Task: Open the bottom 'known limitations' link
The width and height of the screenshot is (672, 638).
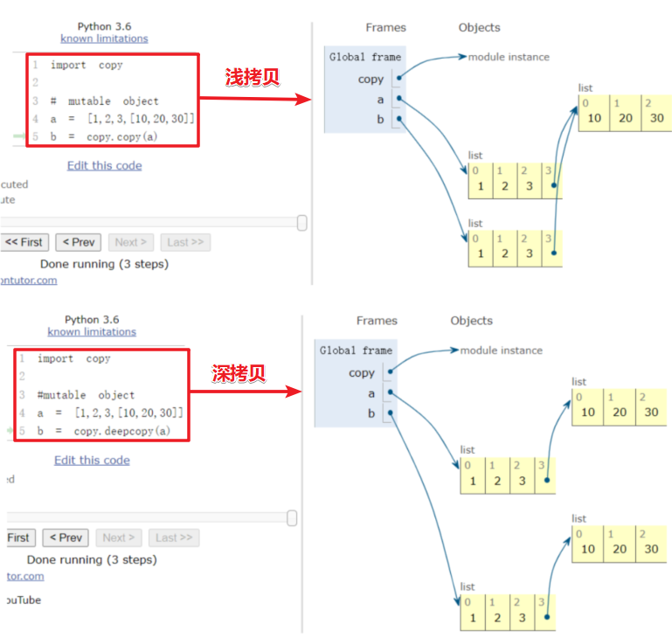Action: 92,332
